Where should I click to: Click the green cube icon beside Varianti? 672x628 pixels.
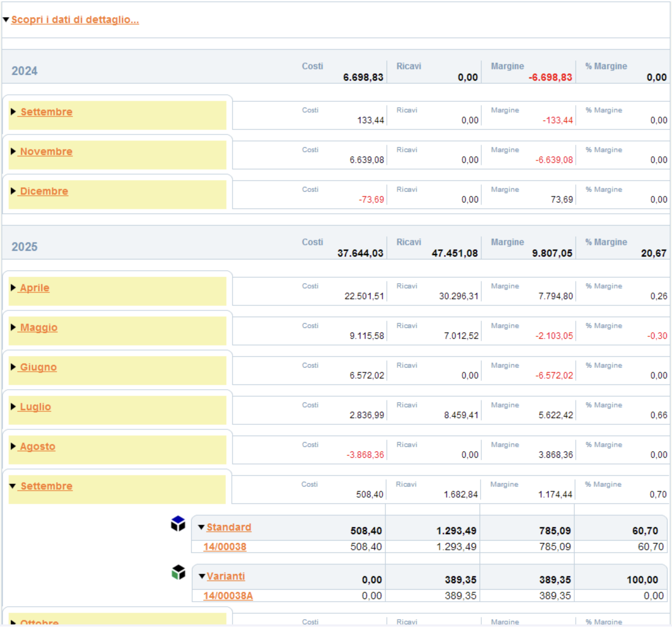(178, 572)
